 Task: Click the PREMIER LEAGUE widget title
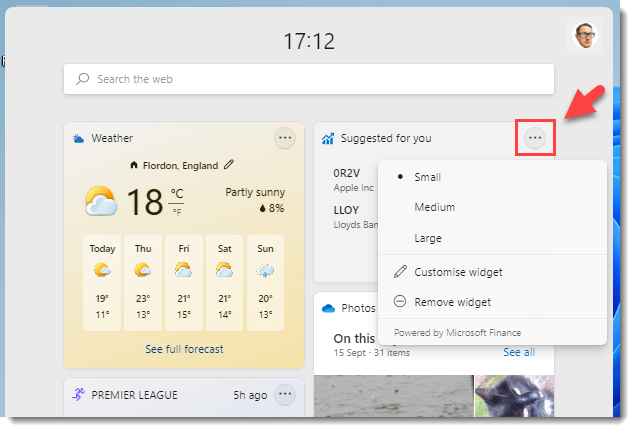(134, 395)
